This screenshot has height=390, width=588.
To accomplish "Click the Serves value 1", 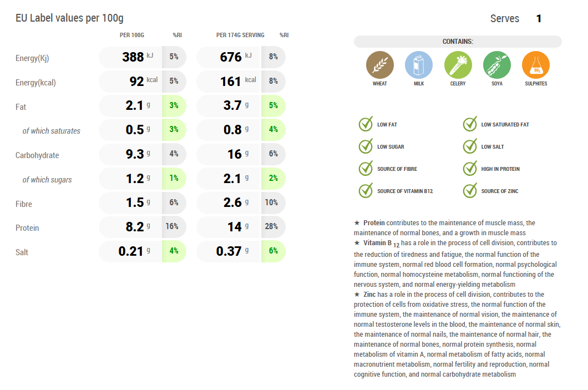I will tap(539, 19).
